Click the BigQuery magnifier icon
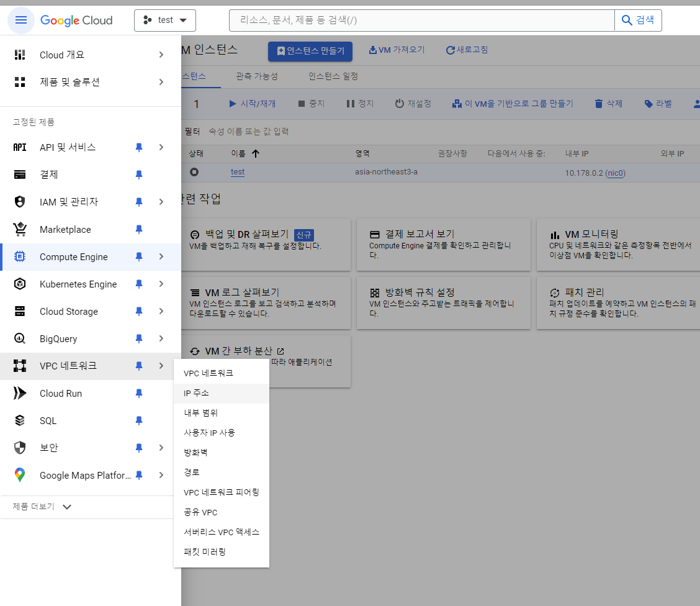The width and height of the screenshot is (700, 606). pyautogui.click(x=20, y=338)
